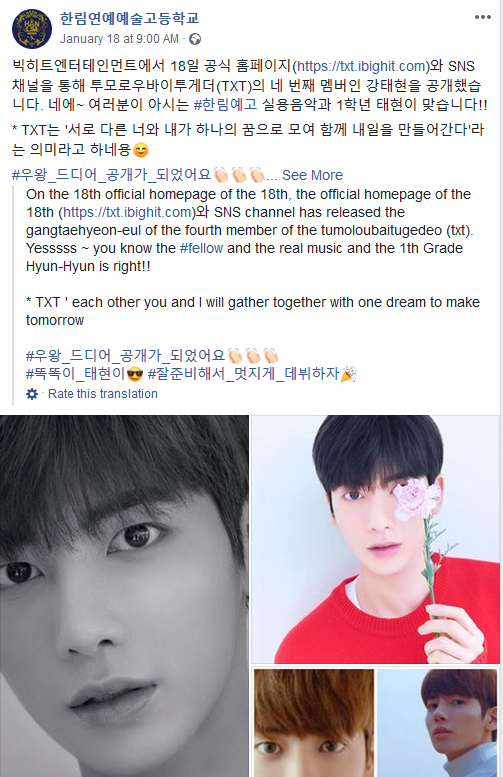Click the #똑똑이_태현이 hashtag
The width and height of the screenshot is (503, 777).
point(75,374)
